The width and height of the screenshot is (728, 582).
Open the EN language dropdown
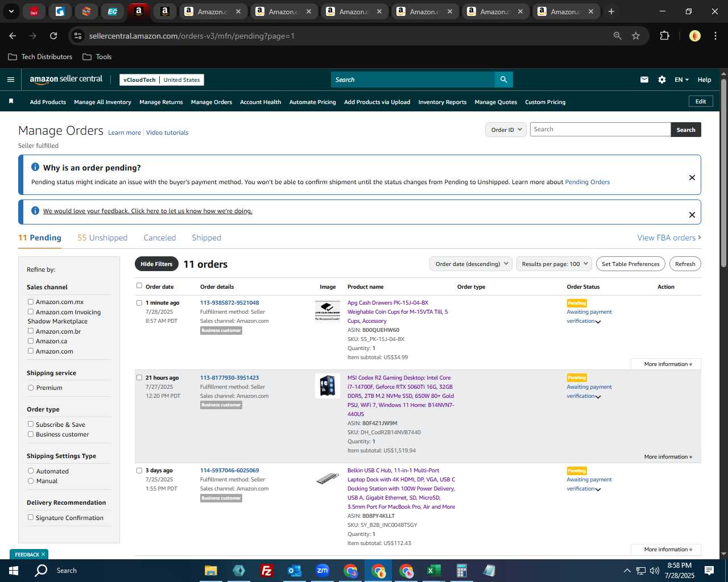coord(681,80)
